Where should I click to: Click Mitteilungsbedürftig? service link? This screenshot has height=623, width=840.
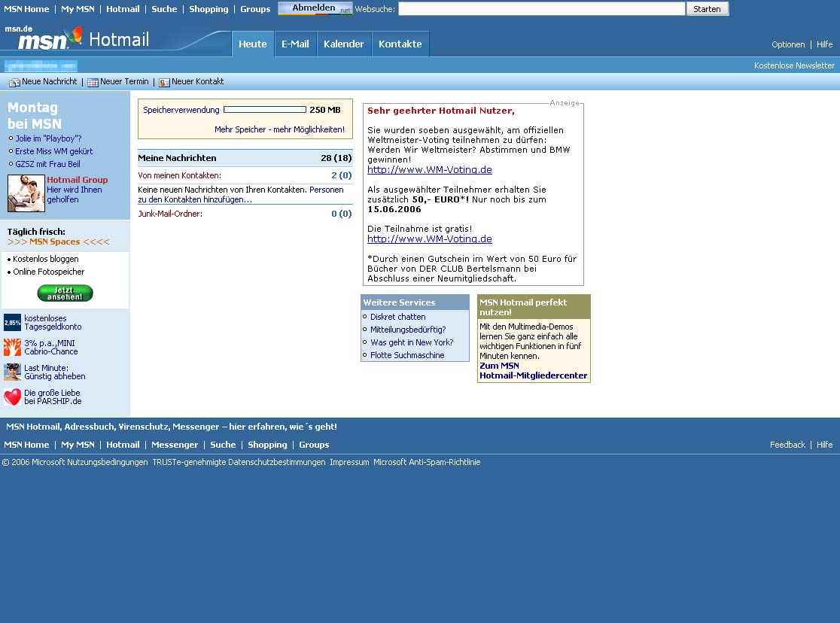pos(408,330)
